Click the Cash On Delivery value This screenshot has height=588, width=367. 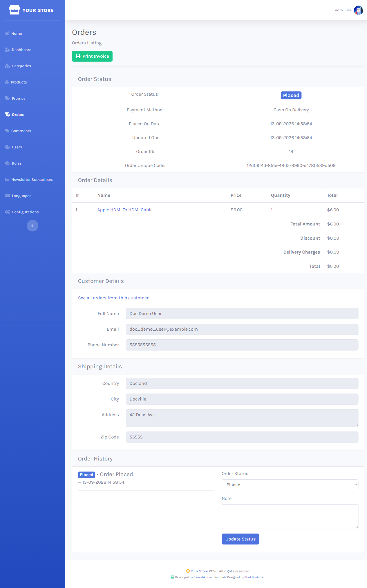pos(291,110)
